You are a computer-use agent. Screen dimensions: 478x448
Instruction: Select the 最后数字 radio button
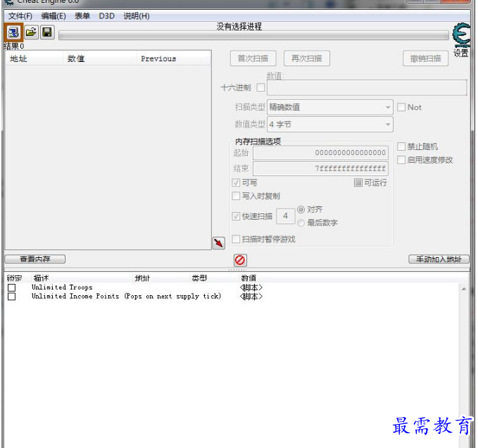(301, 223)
